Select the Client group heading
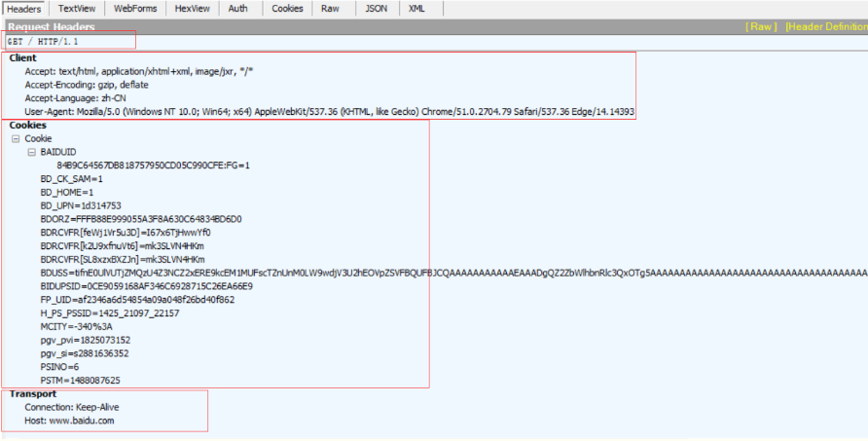The height and width of the screenshot is (441, 868). (x=22, y=57)
